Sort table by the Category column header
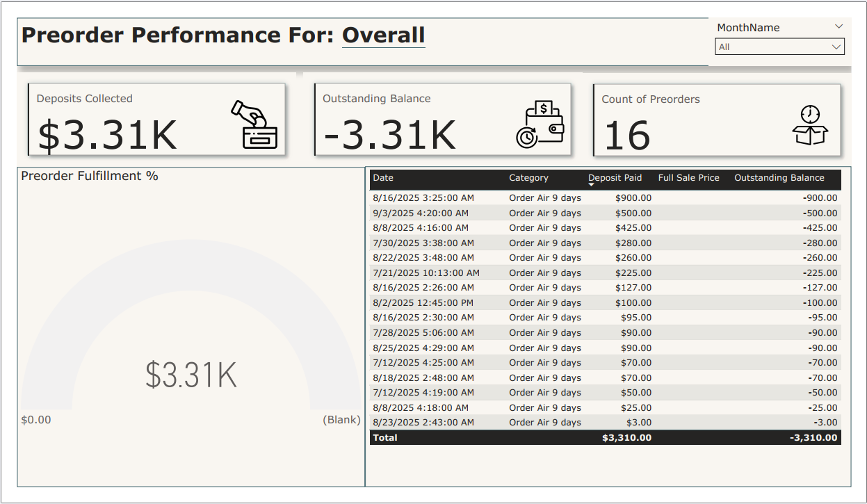Screen dimensions: 867x504 click(528, 178)
